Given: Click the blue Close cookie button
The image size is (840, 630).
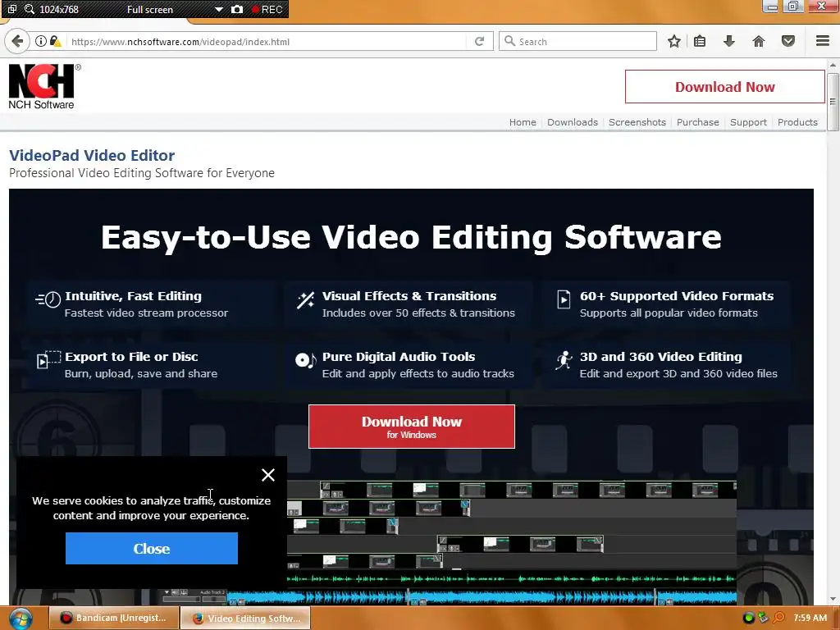Looking at the screenshot, I should (x=152, y=548).
